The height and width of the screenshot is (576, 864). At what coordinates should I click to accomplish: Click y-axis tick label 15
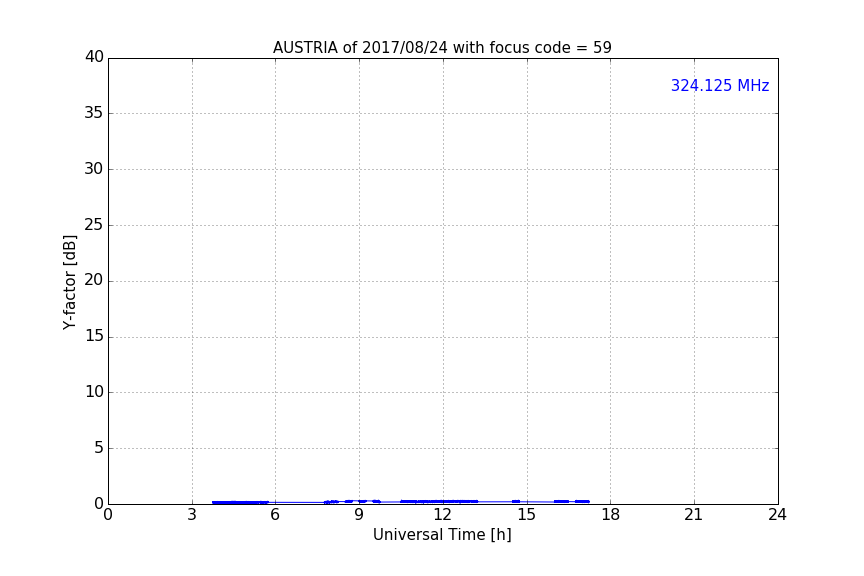pos(94,336)
